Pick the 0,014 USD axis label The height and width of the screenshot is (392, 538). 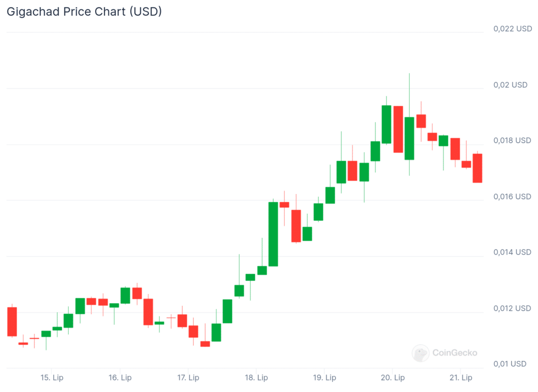[x=512, y=252]
